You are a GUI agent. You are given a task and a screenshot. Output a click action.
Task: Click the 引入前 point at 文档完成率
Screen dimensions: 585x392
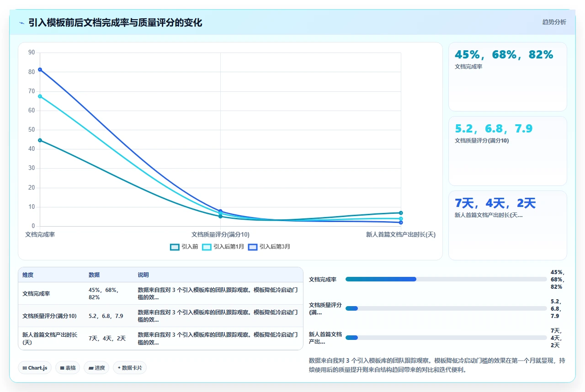(x=40, y=140)
